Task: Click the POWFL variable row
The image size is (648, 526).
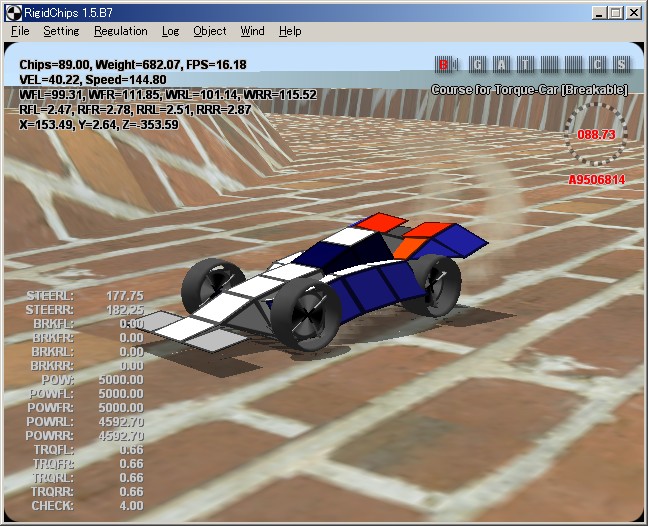Action: pyautogui.click(x=86, y=394)
